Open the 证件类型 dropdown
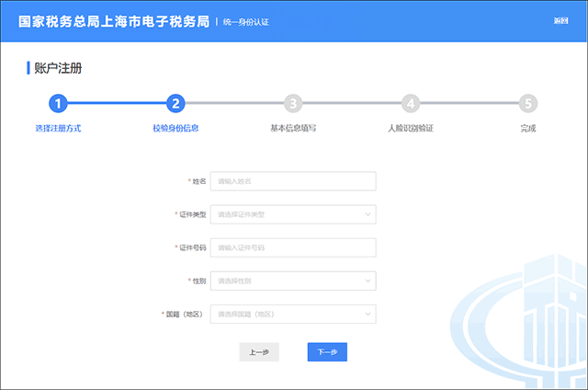This screenshot has width=588, height=390. (x=293, y=214)
